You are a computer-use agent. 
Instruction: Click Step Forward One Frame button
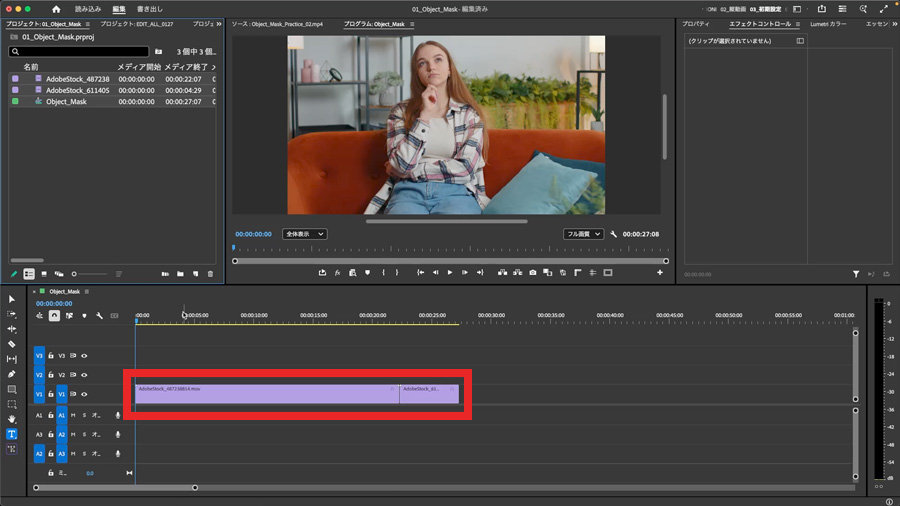point(465,273)
